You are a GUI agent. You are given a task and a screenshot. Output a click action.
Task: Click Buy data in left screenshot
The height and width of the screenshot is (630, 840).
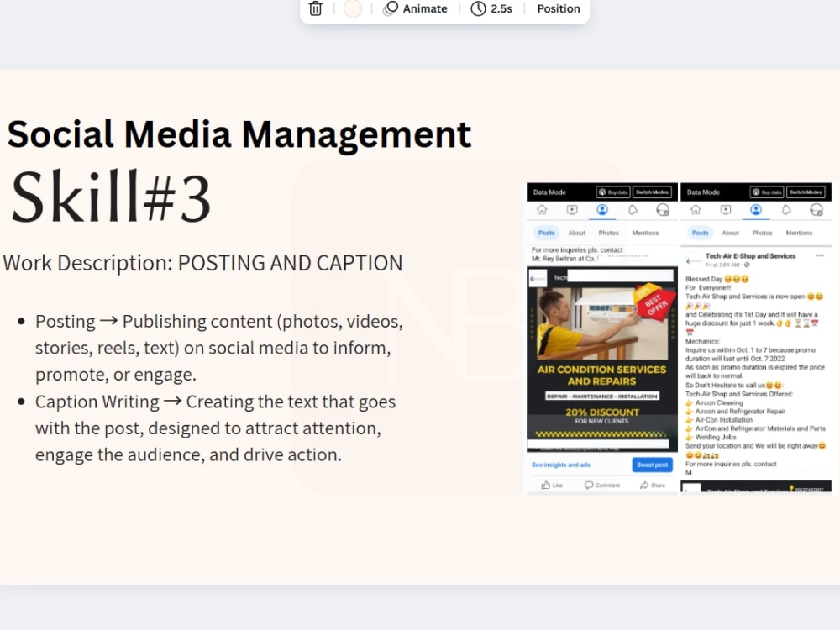click(613, 192)
